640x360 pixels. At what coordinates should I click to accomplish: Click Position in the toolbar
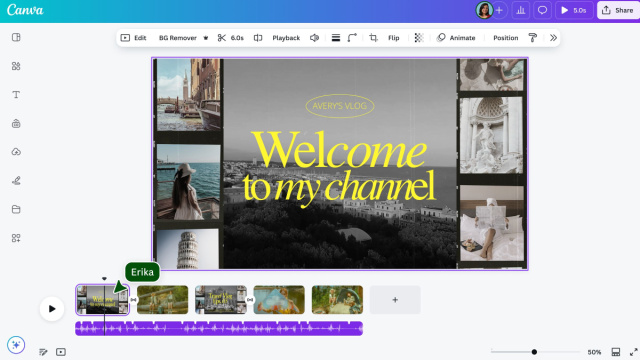pyautogui.click(x=506, y=38)
